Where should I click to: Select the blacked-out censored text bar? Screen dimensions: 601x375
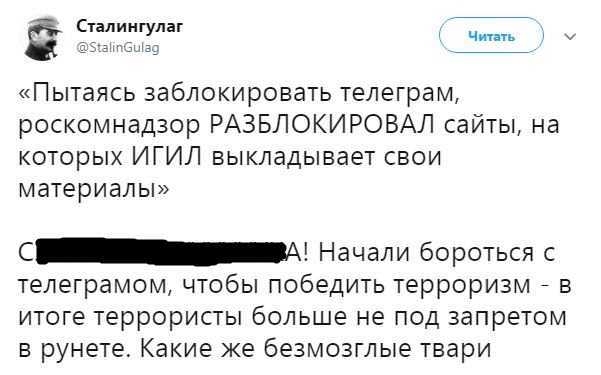[x=161, y=252]
